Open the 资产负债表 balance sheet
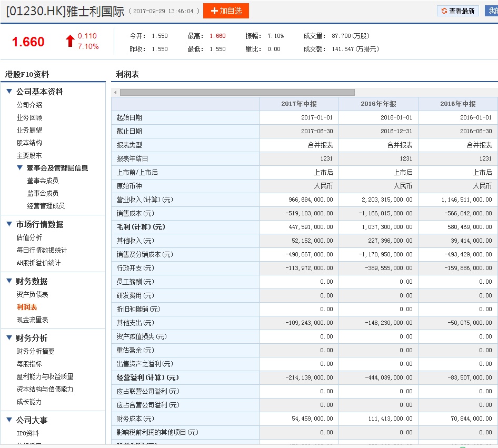The height and width of the screenshot is (448, 498). coord(33,294)
